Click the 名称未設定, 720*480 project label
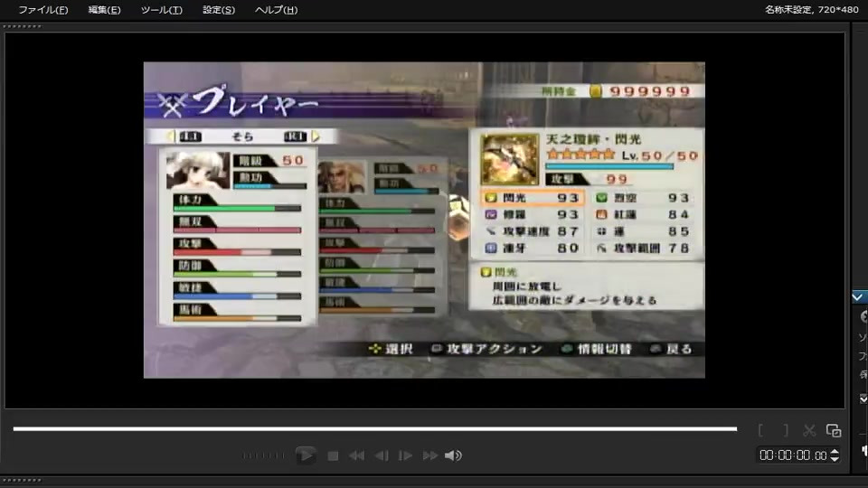 click(x=812, y=10)
